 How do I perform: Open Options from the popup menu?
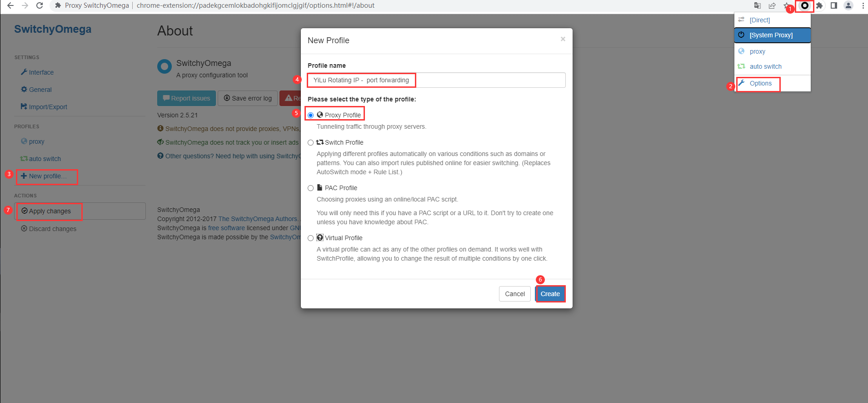[773, 83]
